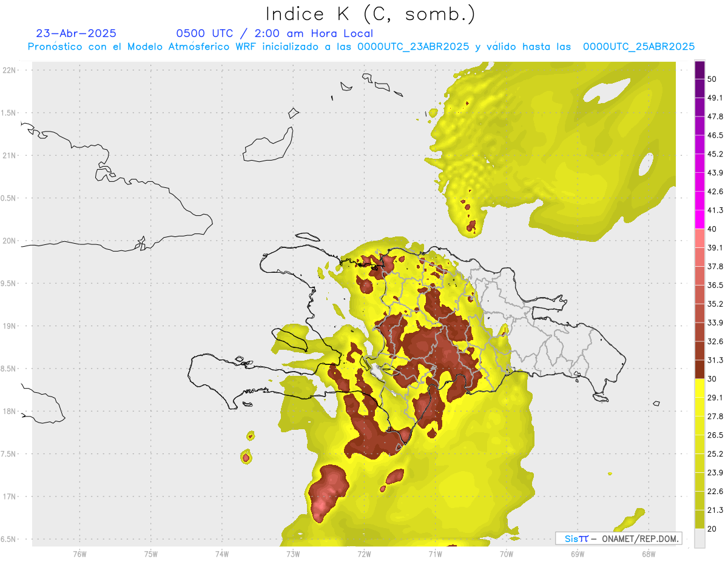Click the 21N latitude label
Screen dimensions: 728x562
click(x=10, y=155)
